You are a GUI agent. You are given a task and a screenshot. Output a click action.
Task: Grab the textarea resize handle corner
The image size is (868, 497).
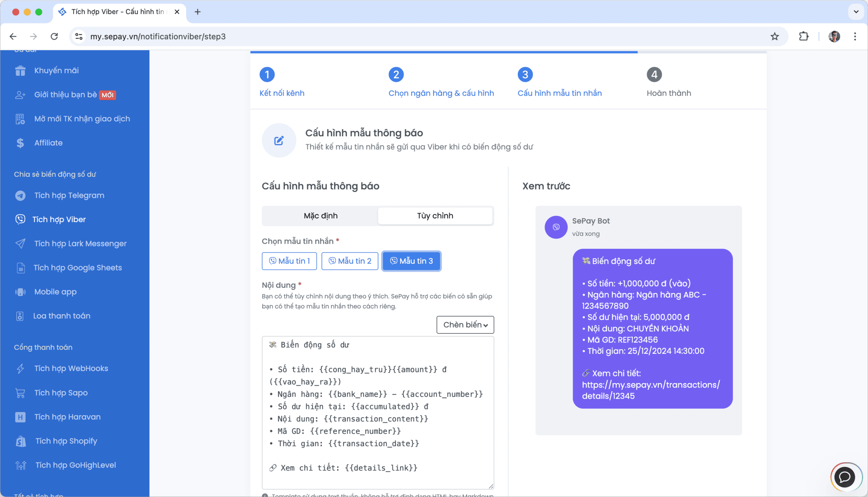(491, 486)
